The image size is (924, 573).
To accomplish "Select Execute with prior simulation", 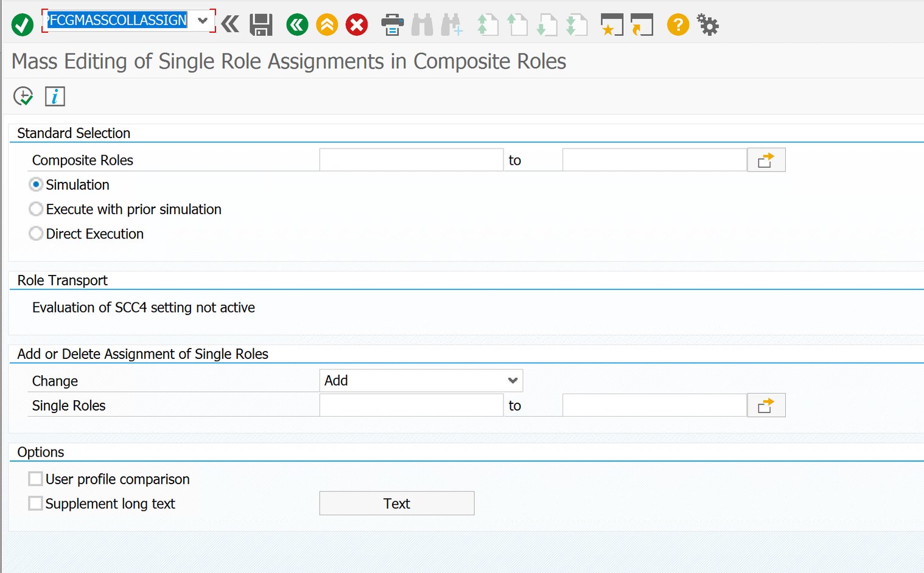I will tap(36, 209).
